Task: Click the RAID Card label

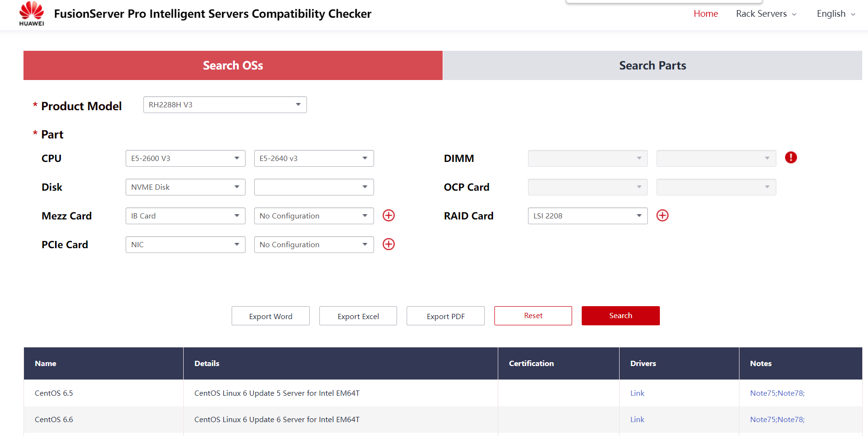Action: [469, 216]
